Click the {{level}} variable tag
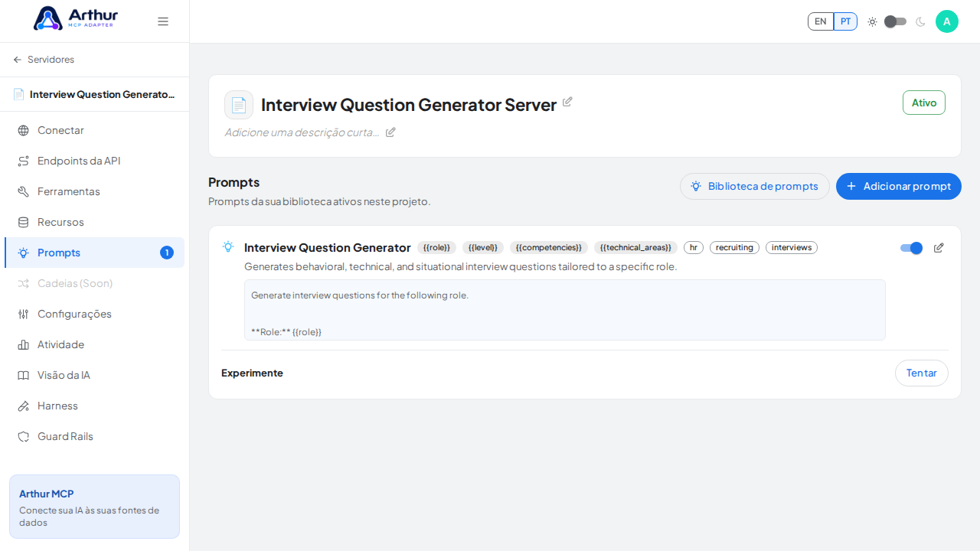980x551 pixels. [483, 248]
